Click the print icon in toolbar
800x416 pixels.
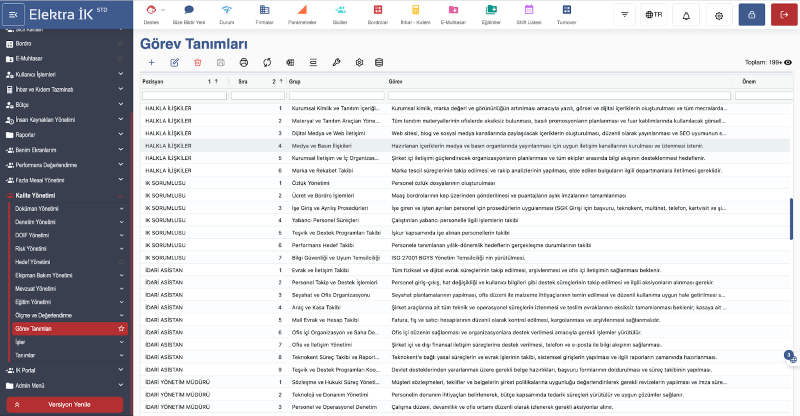244,62
